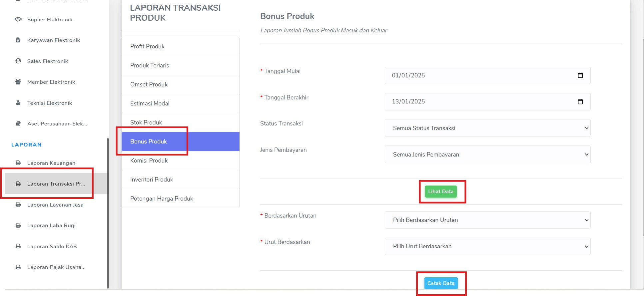The height and width of the screenshot is (296, 644).
Task: Click the Member Elektronik group icon
Action: tap(18, 82)
